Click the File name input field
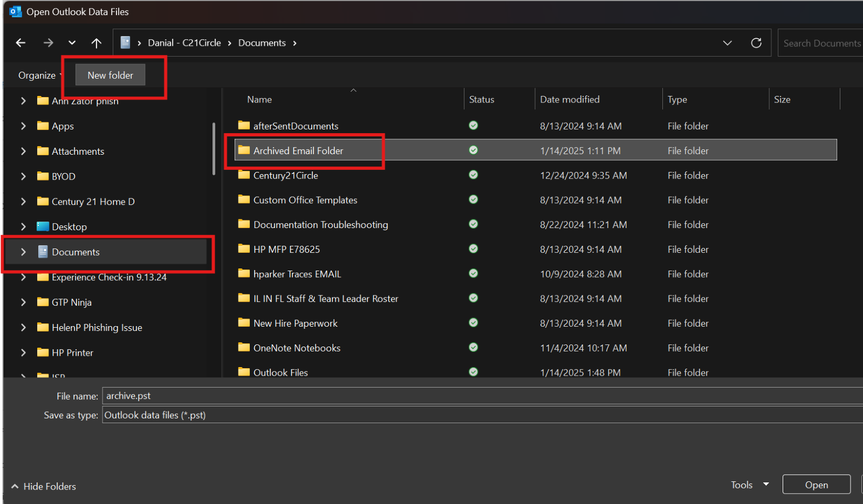 [480, 396]
